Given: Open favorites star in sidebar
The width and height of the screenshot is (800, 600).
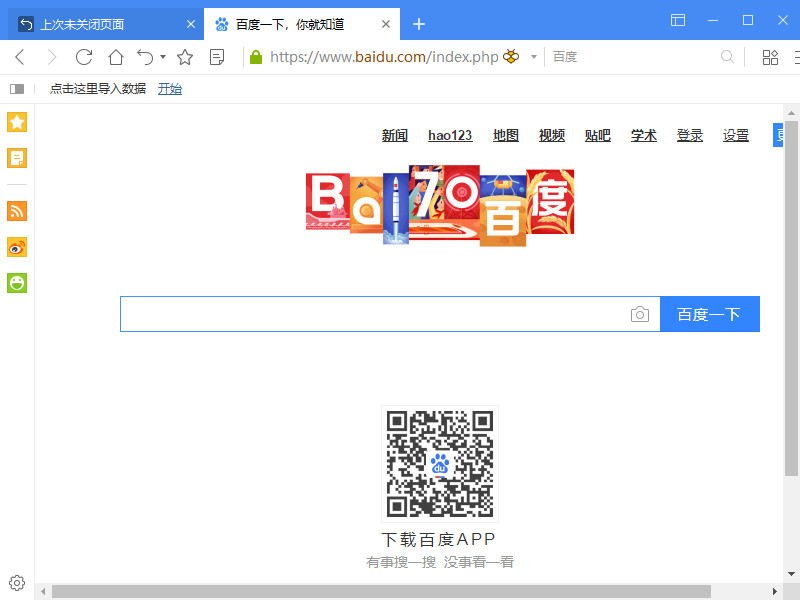Looking at the screenshot, I should tap(17, 122).
